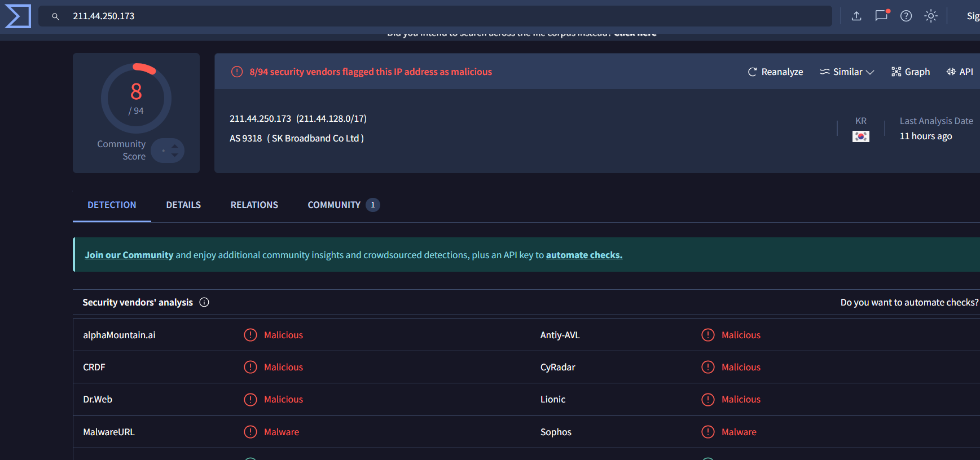
Task: Select the CRDF vendor name
Action: pyautogui.click(x=94, y=367)
